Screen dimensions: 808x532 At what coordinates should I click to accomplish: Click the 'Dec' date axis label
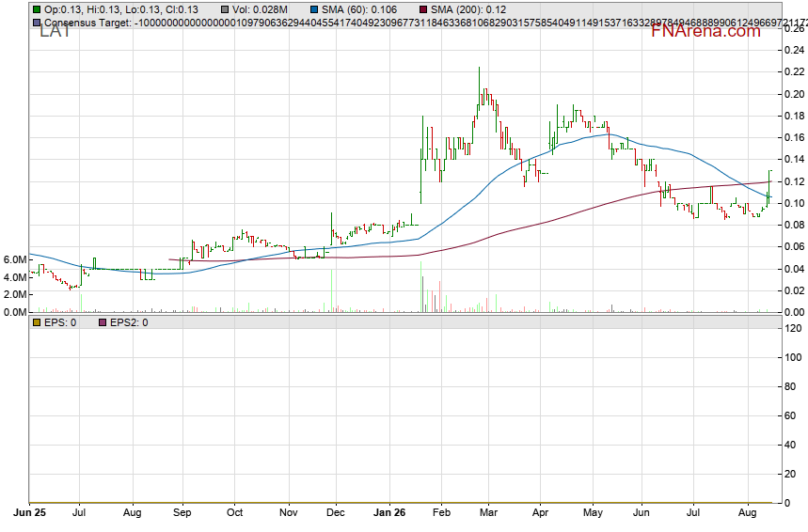(x=336, y=512)
